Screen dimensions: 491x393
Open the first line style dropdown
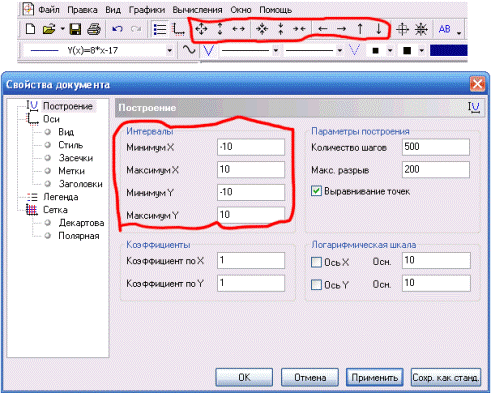[276, 51]
